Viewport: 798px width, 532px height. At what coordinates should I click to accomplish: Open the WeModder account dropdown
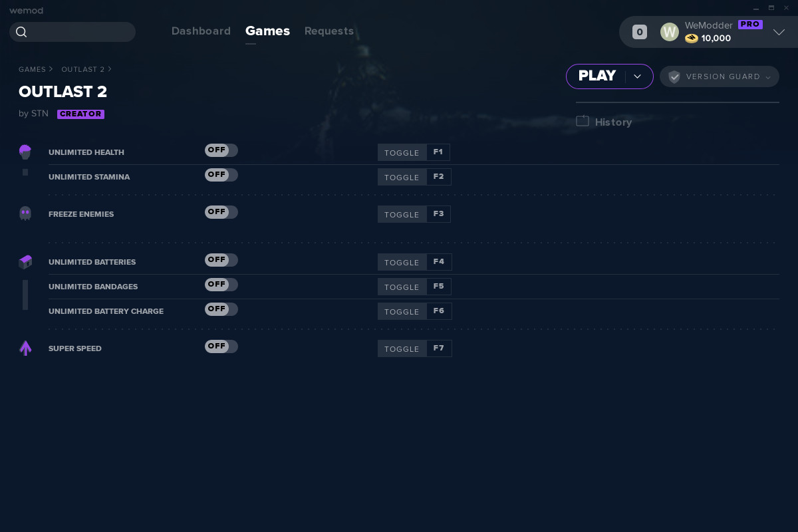point(778,31)
